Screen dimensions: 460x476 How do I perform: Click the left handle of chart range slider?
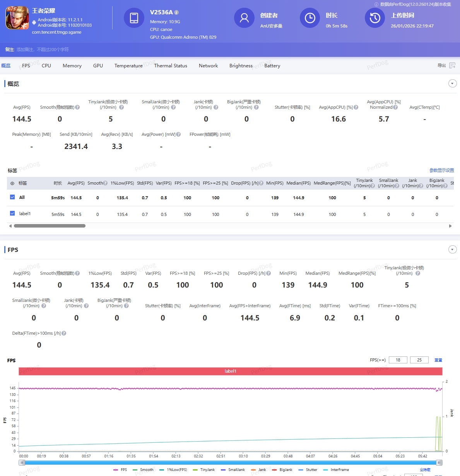[22, 462]
